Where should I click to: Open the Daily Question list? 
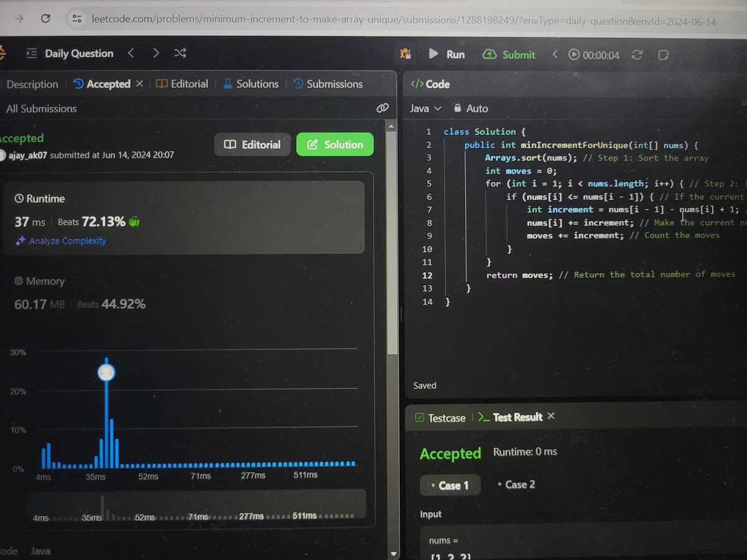70,54
